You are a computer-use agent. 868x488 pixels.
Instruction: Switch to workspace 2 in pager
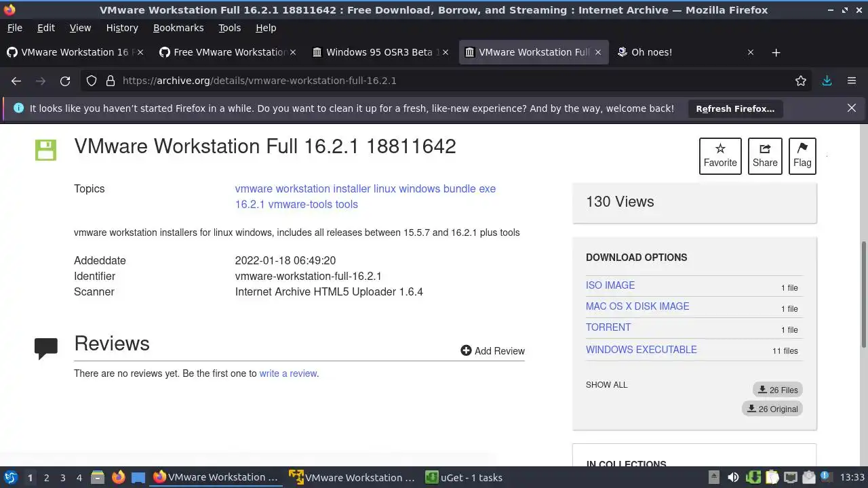(x=46, y=478)
